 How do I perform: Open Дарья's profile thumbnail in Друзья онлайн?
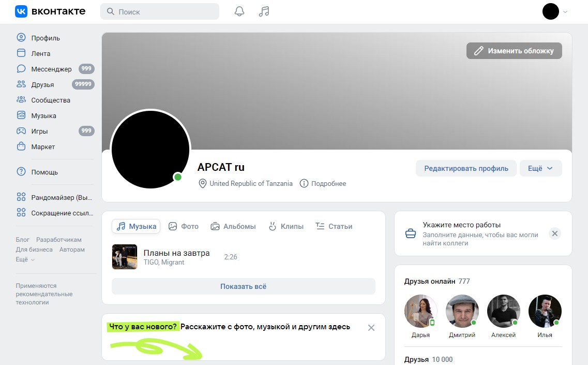tap(420, 311)
